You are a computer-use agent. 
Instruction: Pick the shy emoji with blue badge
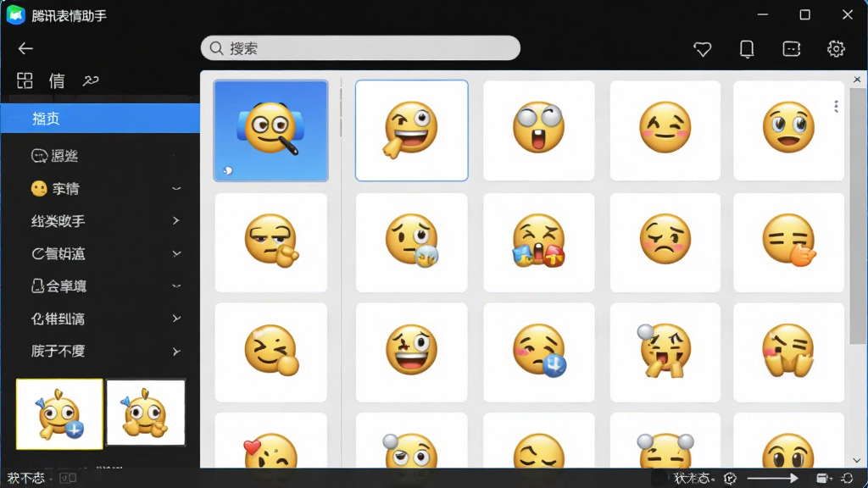click(538, 352)
